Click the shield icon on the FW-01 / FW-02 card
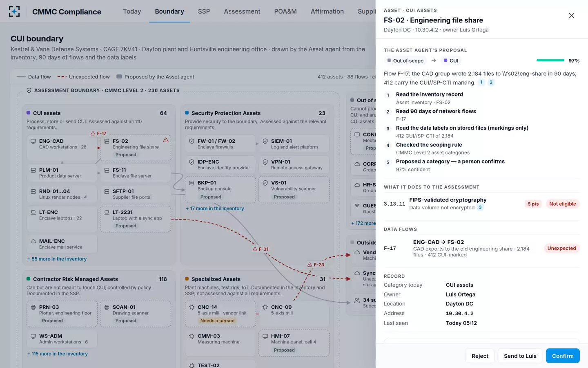This screenshot has width=588, height=368. click(x=192, y=141)
